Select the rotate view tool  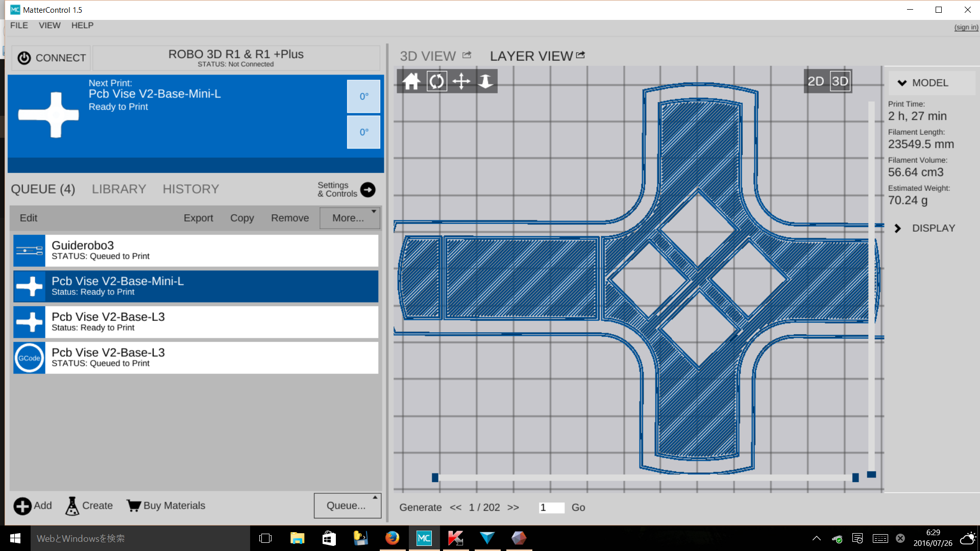point(436,81)
